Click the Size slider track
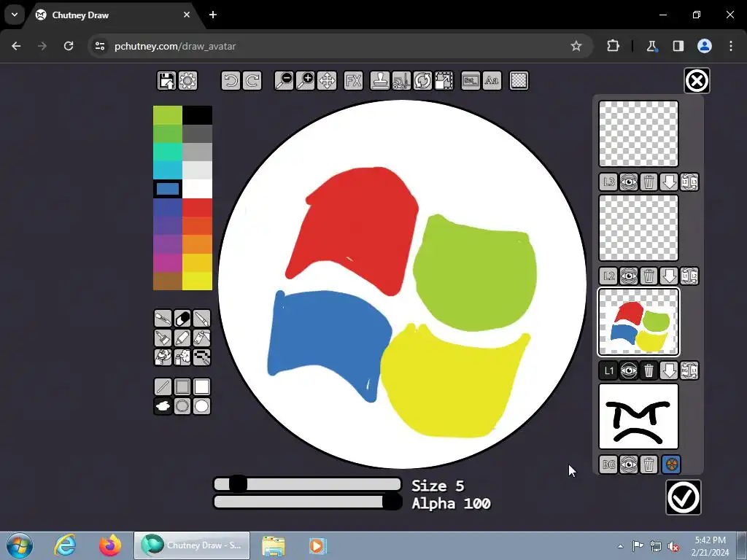The image size is (747, 560). pyautogui.click(x=307, y=484)
